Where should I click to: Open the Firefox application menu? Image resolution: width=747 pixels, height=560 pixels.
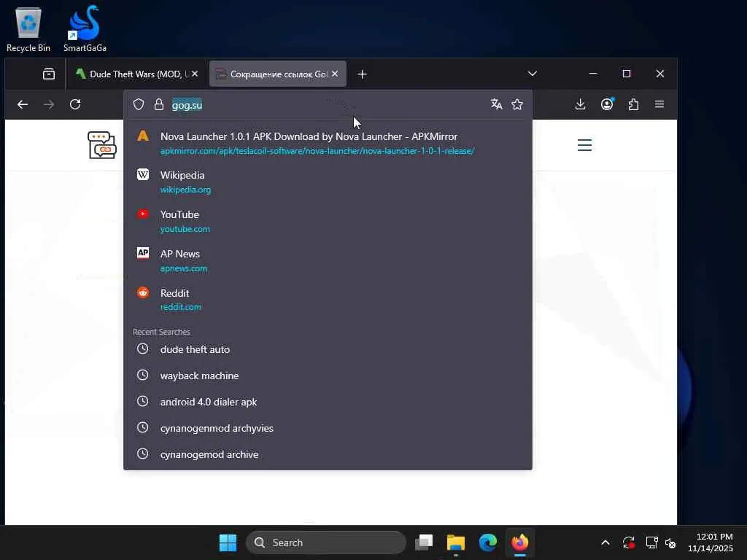tap(659, 104)
